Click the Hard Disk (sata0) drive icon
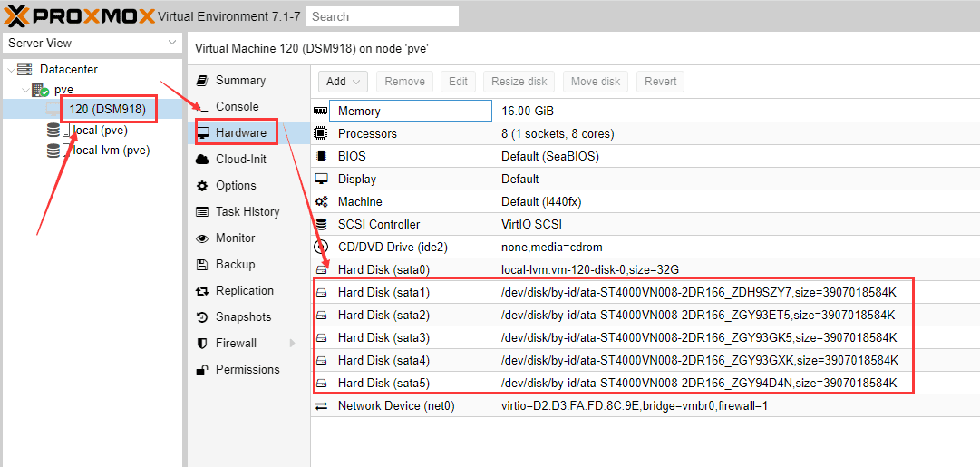The width and height of the screenshot is (980, 467). pos(321,269)
